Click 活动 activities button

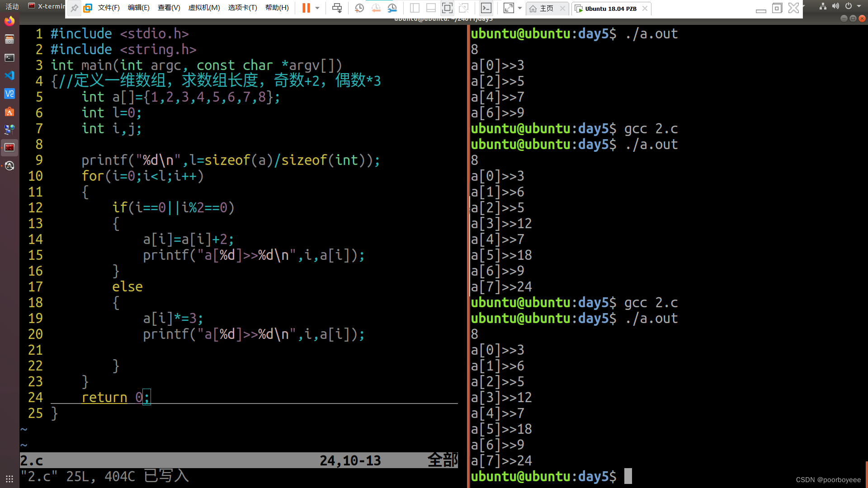pos(12,6)
